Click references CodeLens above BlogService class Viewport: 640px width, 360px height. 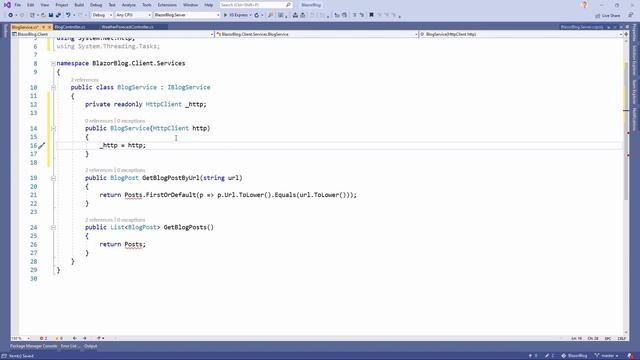(84, 80)
